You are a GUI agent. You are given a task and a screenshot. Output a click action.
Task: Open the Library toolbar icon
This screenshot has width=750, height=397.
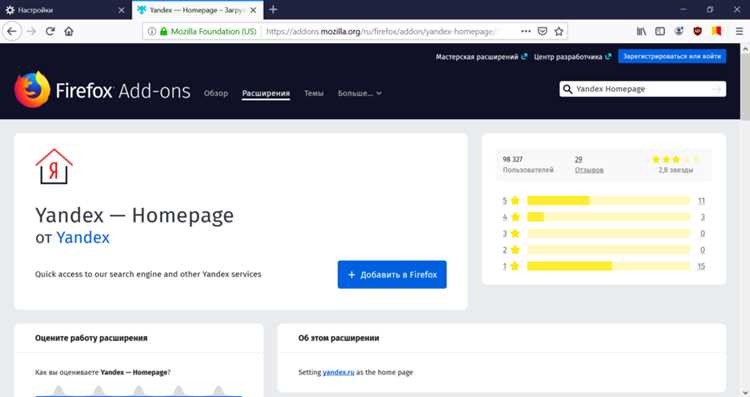[x=641, y=31]
